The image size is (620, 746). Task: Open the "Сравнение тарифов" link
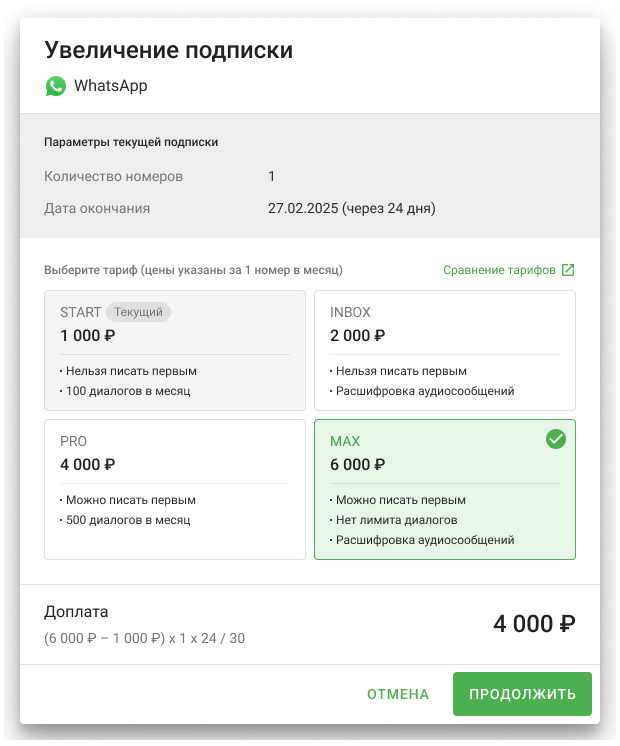click(499, 270)
